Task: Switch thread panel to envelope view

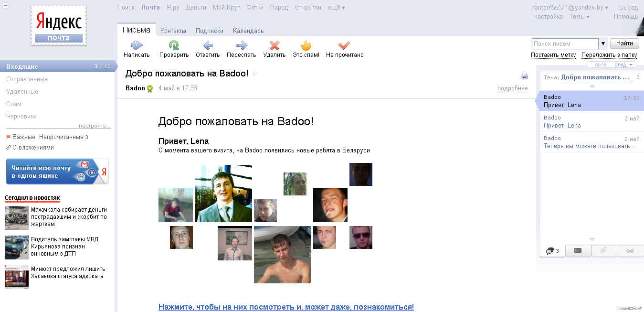Action: tap(578, 251)
